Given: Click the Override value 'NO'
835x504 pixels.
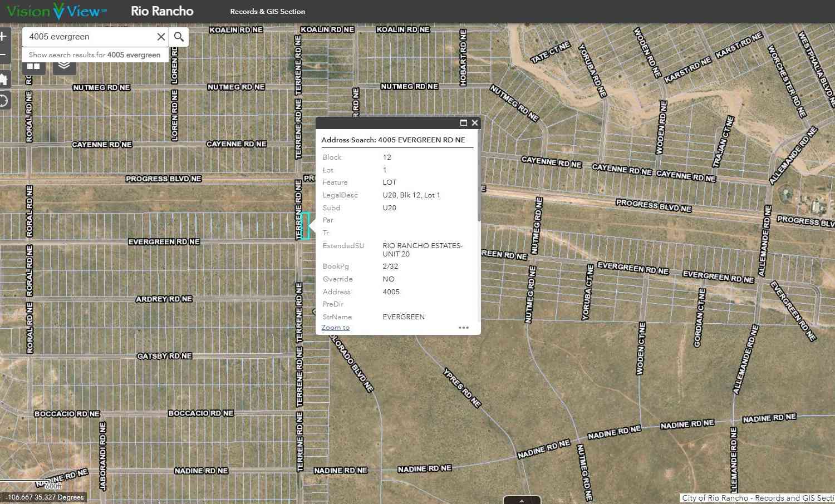Looking at the screenshot, I should (x=389, y=279).
